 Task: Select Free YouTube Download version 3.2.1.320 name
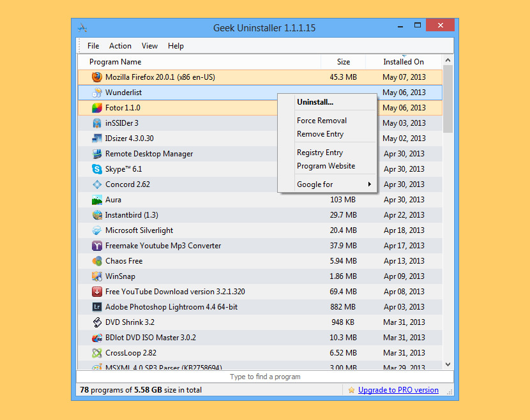click(175, 292)
